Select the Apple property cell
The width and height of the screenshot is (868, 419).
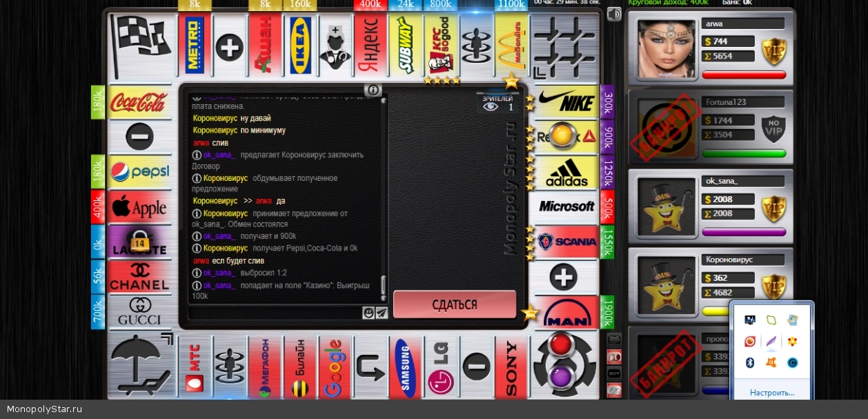[x=139, y=206]
